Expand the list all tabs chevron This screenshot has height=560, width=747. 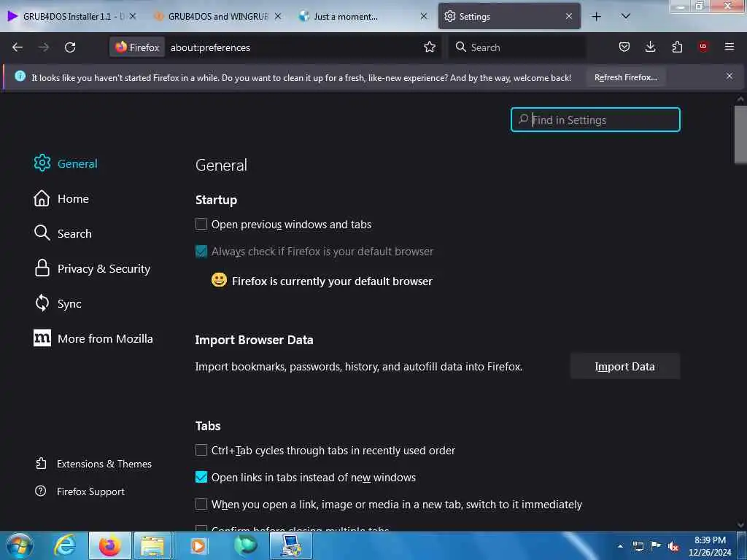(x=625, y=16)
